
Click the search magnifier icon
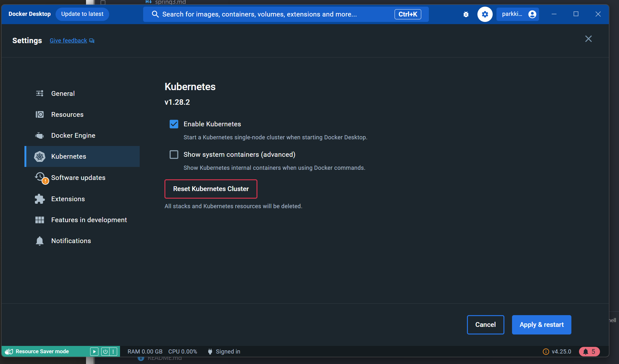[155, 14]
